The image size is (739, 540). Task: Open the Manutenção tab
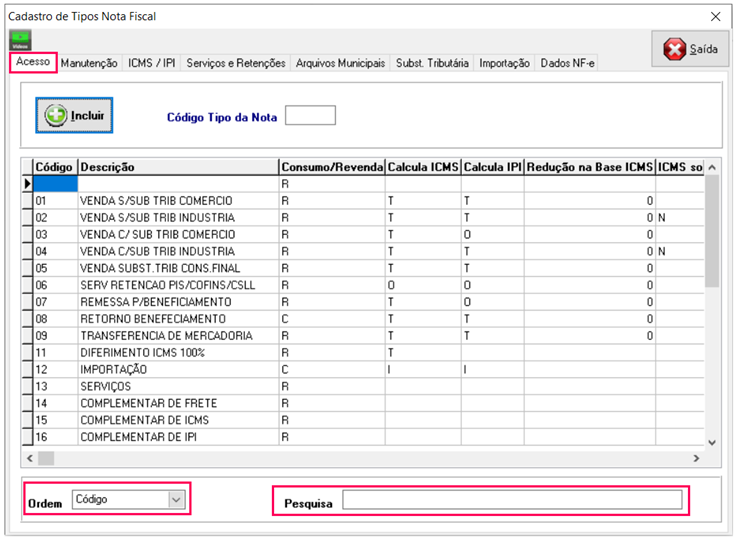click(x=89, y=63)
